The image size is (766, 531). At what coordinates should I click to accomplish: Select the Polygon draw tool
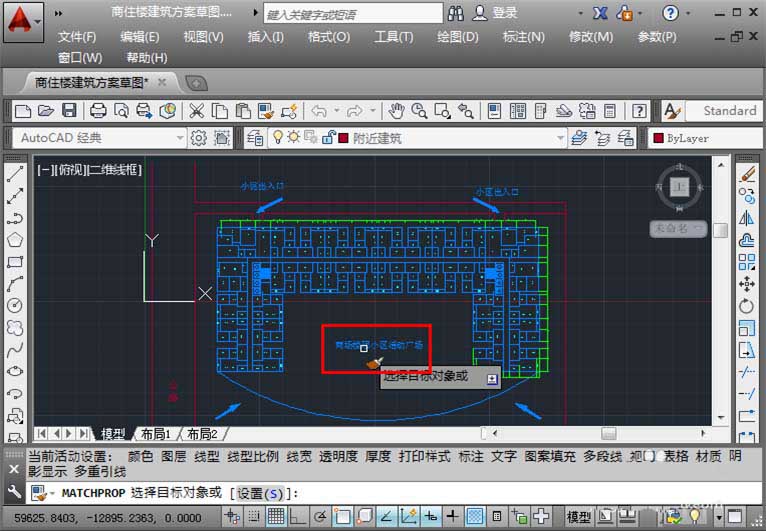(15, 240)
